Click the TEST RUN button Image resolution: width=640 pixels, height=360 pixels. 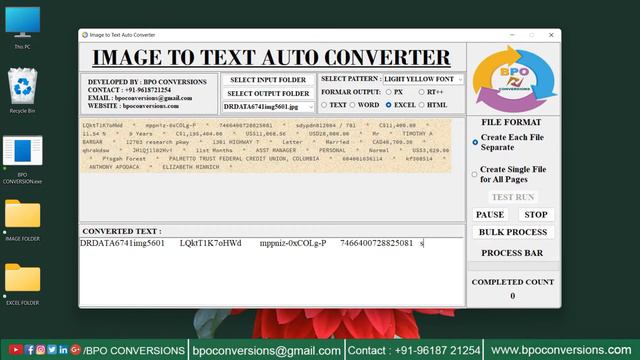click(x=513, y=197)
